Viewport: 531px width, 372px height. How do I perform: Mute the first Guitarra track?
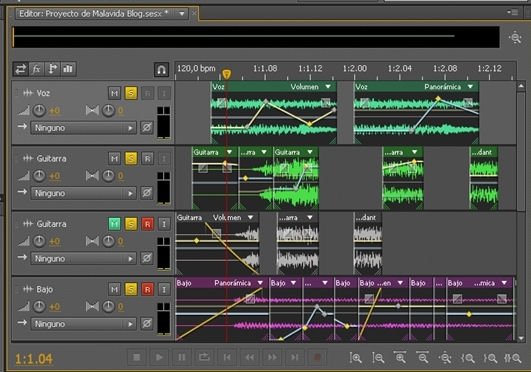coord(114,158)
